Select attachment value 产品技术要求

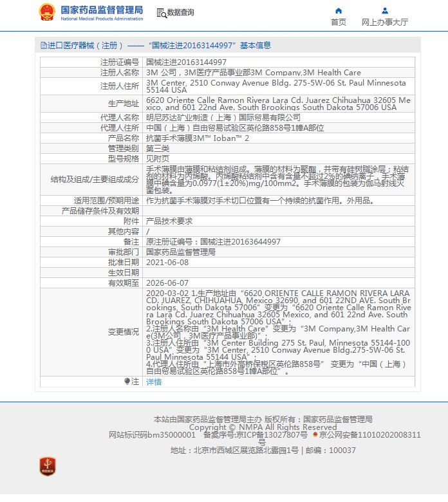tap(169, 221)
